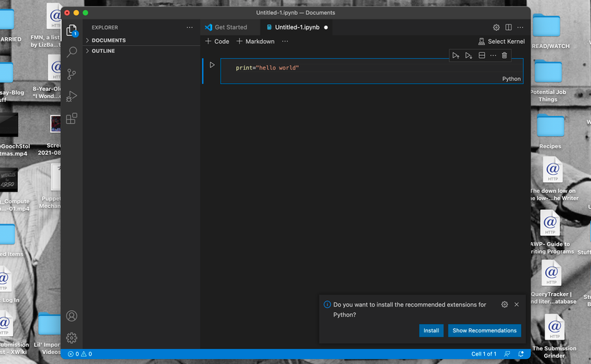Split the editor to the right
591x364 pixels.
(509, 27)
